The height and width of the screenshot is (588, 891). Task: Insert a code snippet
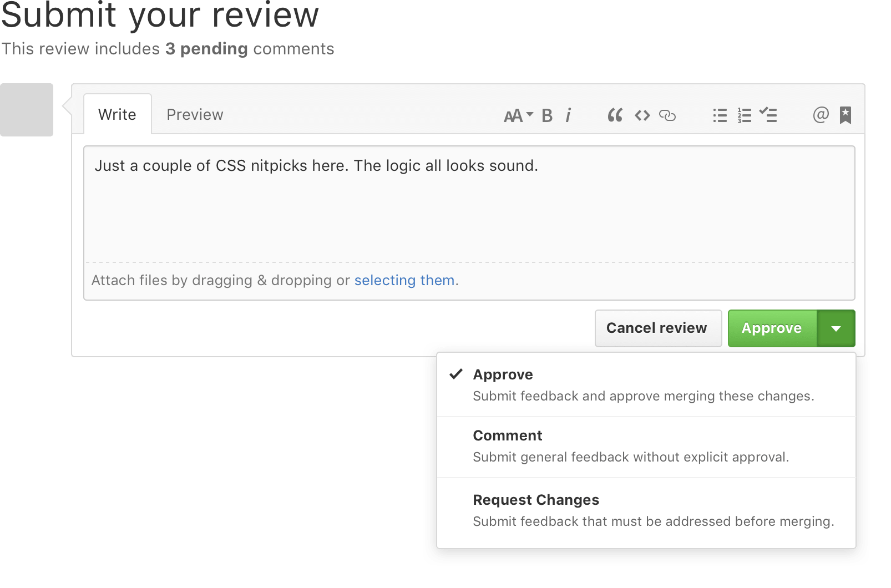[642, 115]
